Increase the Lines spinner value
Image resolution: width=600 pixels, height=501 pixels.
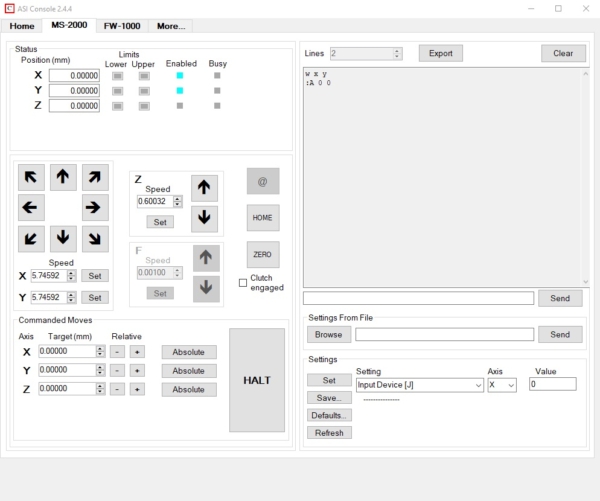tap(397, 51)
